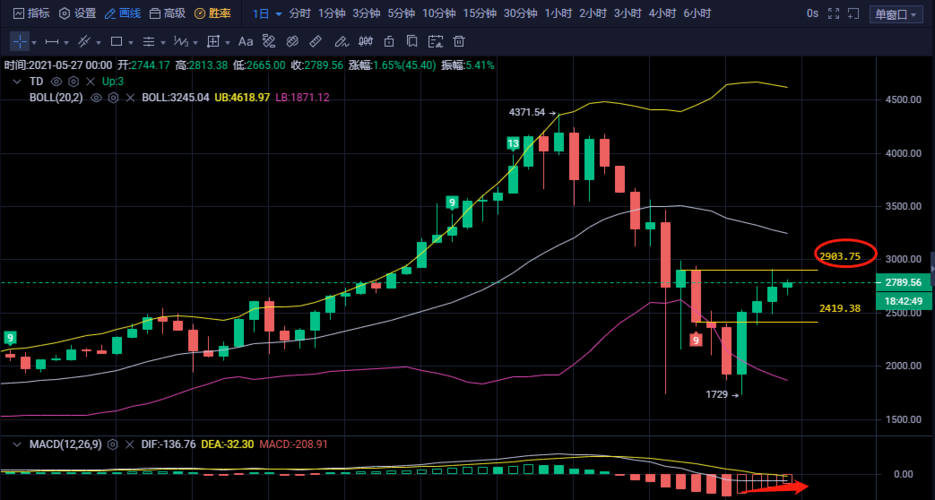Click the fullscreen expand icon
Image resolution: width=935 pixels, height=500 pixels.
pos(834,14)
